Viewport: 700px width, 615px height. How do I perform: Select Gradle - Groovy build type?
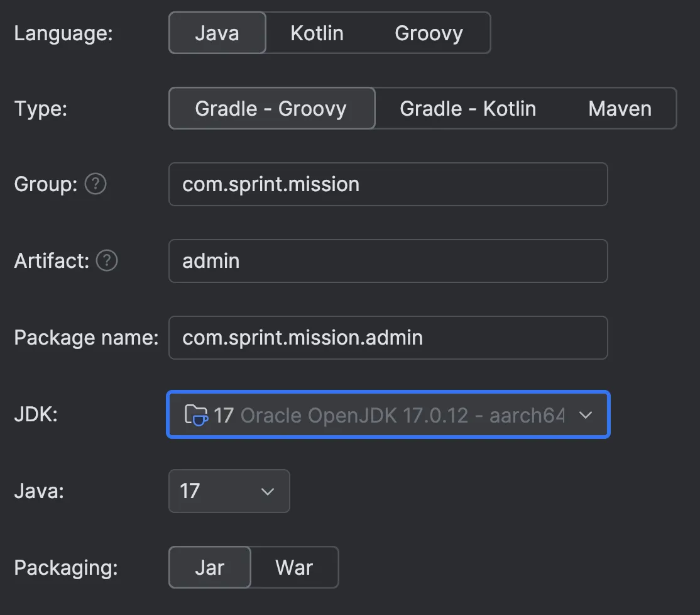[271, 108]
